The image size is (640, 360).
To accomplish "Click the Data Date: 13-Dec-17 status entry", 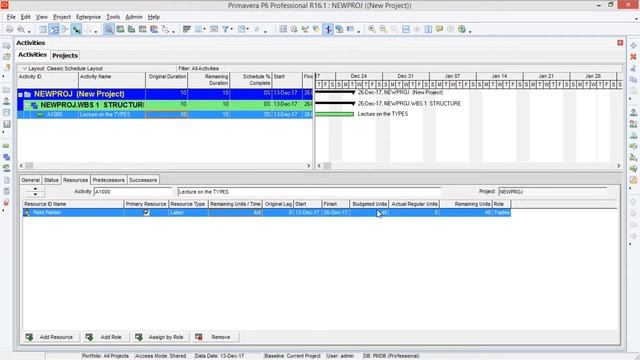I will pos(220,356).
